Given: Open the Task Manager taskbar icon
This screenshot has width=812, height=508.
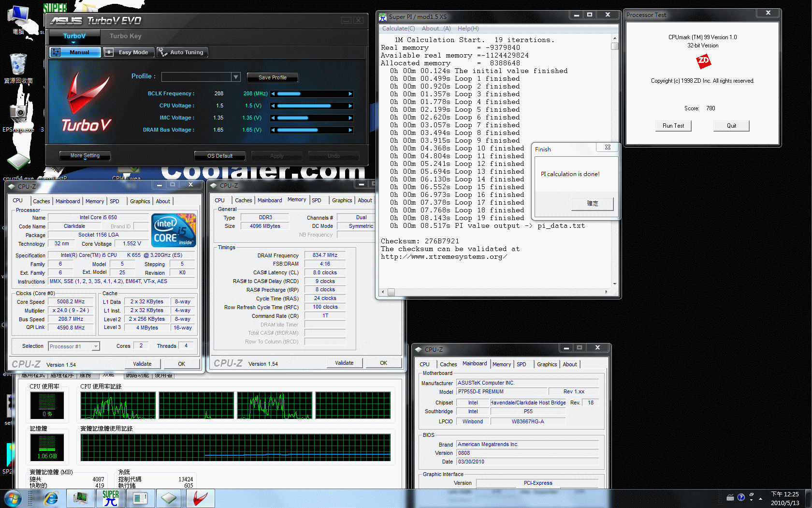Looking at the screenshot, I should coord(80,498).
